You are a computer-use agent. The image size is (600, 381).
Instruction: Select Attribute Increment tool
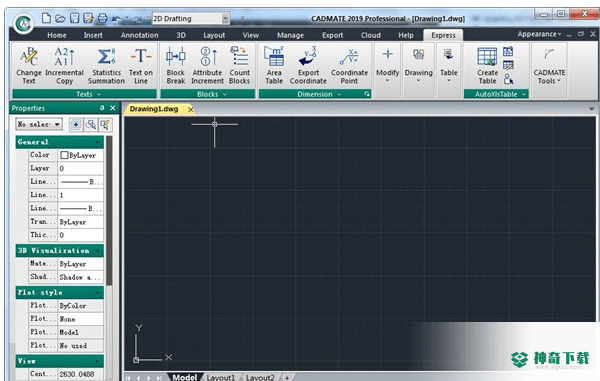tap(207, 66)
